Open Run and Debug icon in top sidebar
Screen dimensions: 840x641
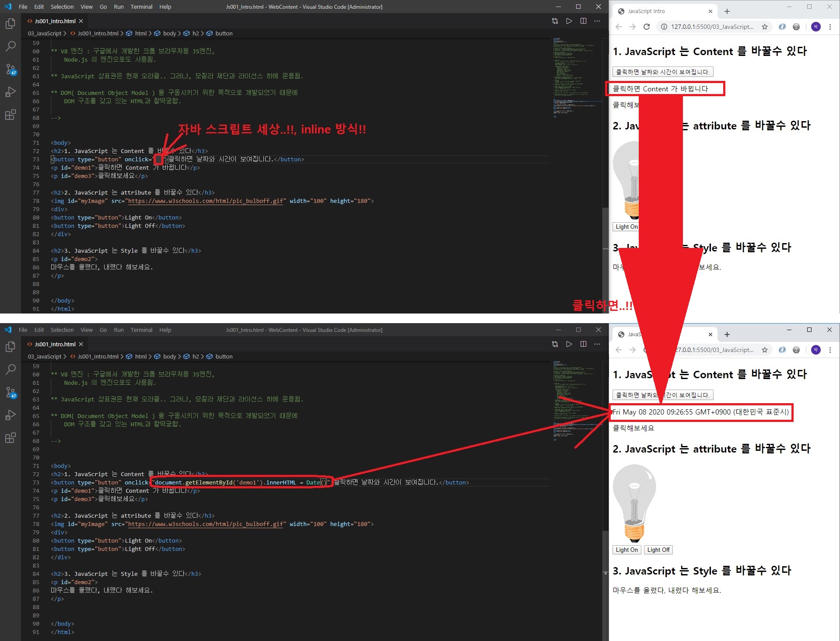coord(10,92)
